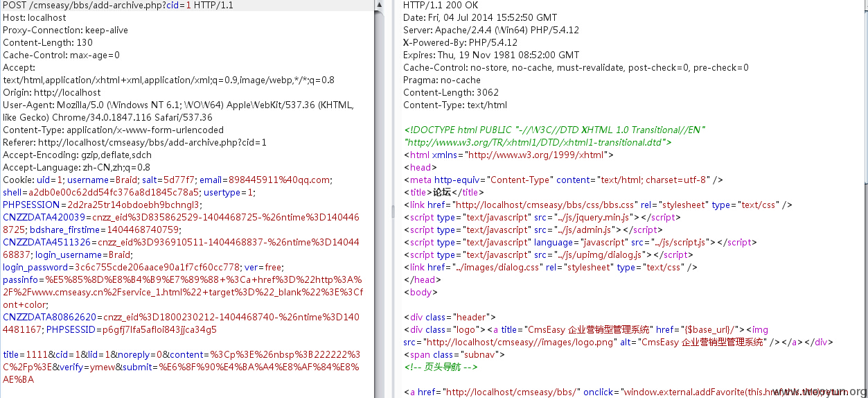Click the 'Origin: http://localhost' header
Screen dimensions: 868x398
(52, 92)
